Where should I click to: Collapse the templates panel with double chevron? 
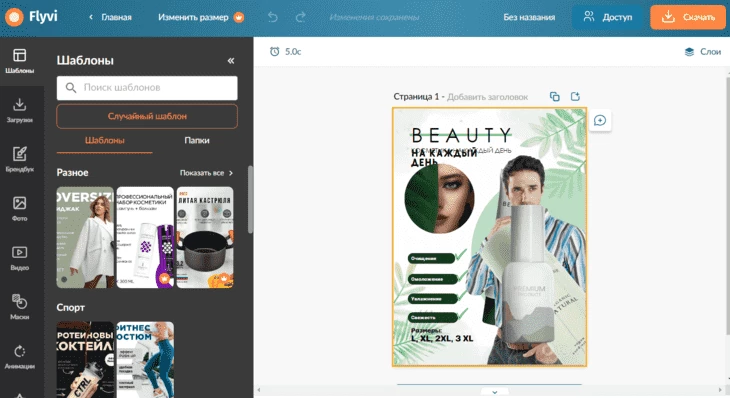click(x=231, y=61)
